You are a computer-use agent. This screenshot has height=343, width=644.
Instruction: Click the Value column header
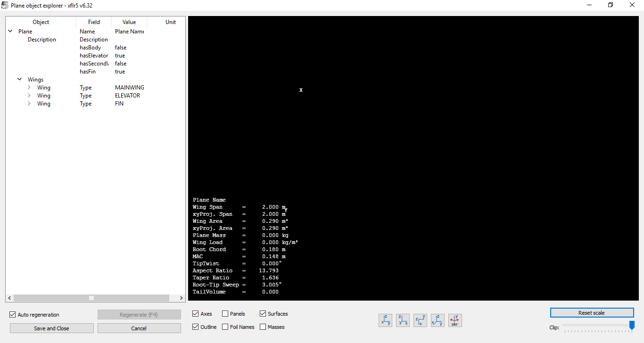coord(129,22)
